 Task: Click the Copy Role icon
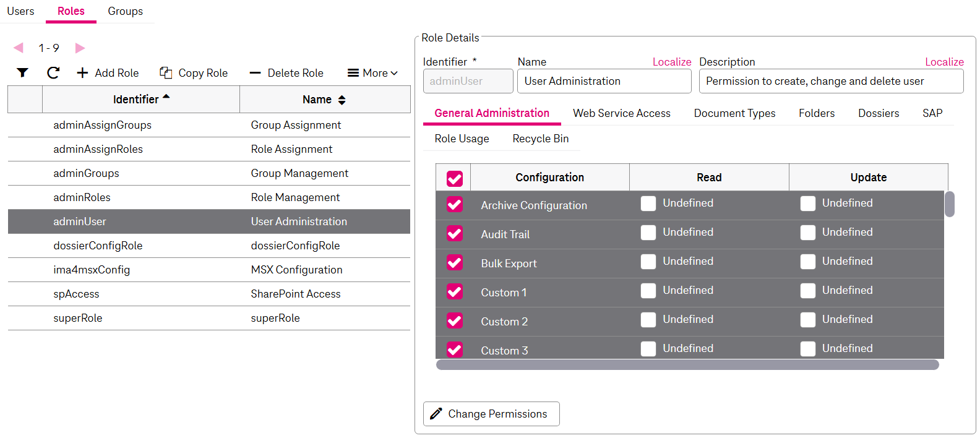[x=166, y=73]
